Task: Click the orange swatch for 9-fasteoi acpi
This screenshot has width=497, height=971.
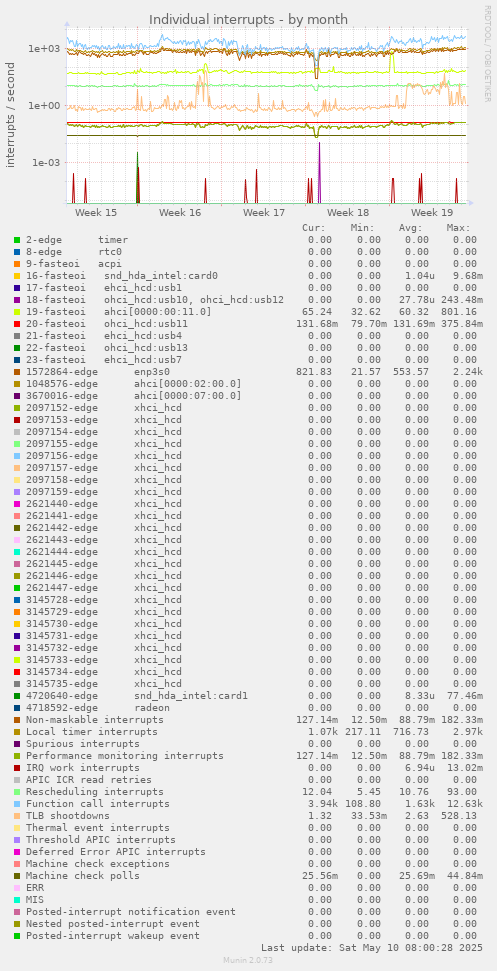Action: pos(17,264)
